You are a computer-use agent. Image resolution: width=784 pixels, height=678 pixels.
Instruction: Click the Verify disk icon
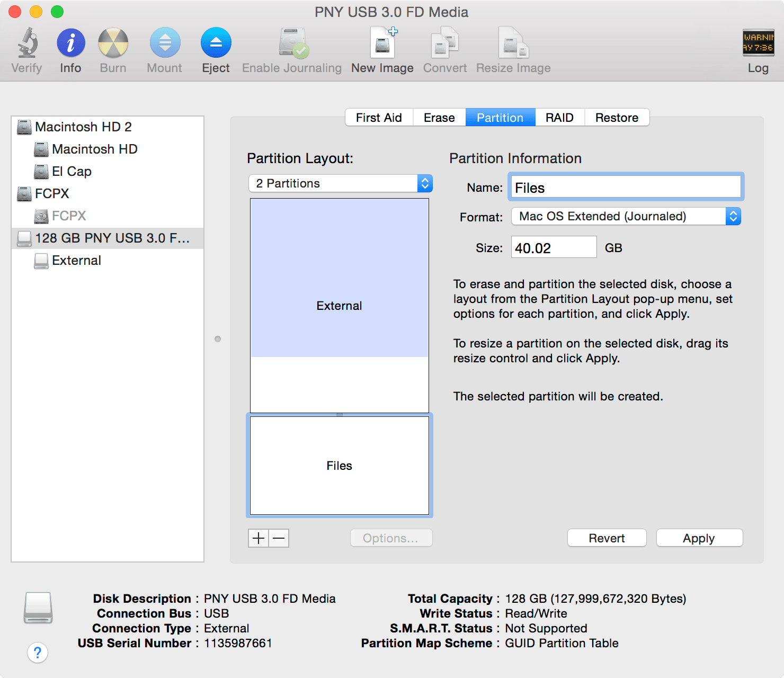point(26,48)
